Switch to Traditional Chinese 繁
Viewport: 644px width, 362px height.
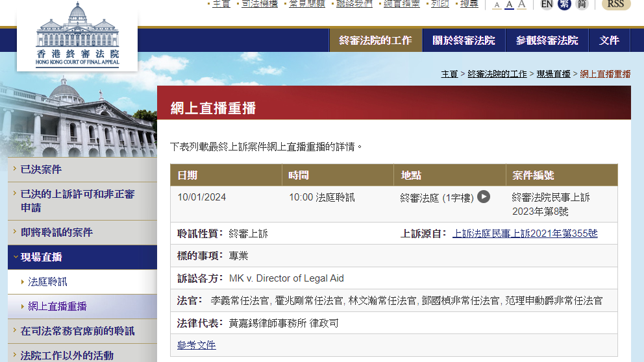564,5
